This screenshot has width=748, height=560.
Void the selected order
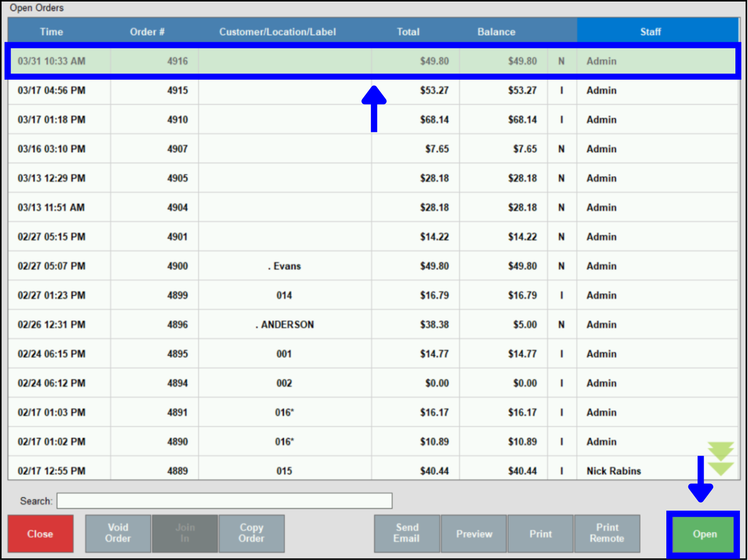117,534
